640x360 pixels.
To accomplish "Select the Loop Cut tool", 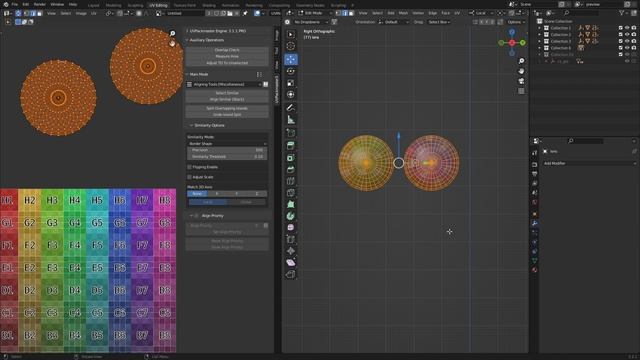I will [291, 181].
